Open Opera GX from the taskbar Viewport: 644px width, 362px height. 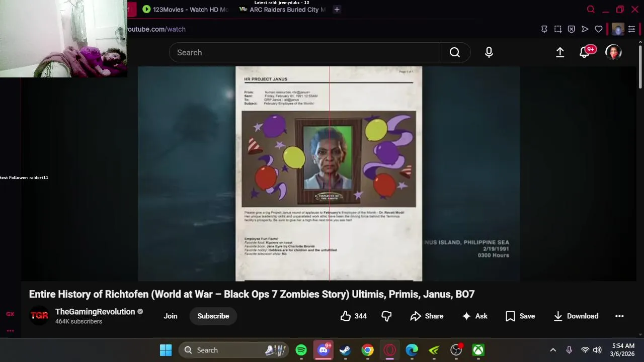(390, 350)
